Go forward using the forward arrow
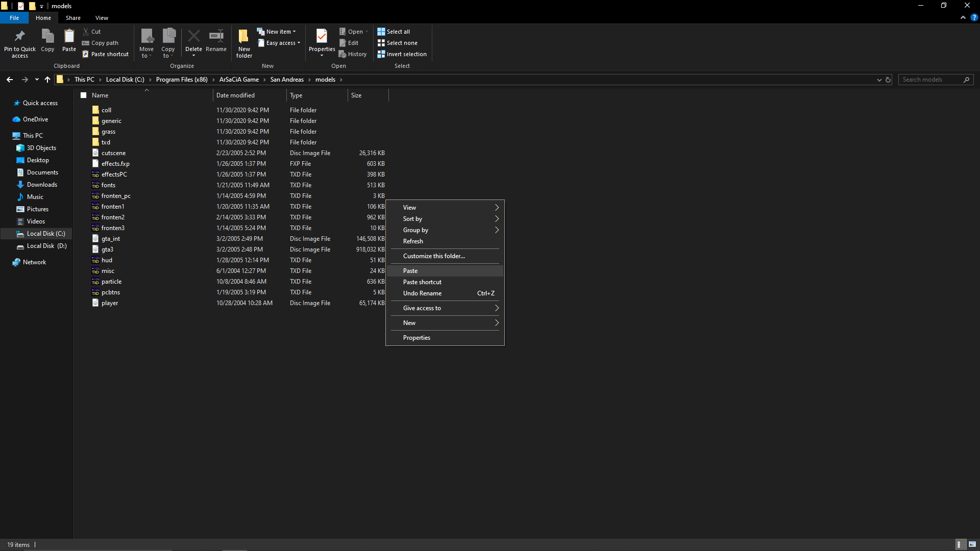The width and height of the screenshot is (980, 551). pos(24,80)
